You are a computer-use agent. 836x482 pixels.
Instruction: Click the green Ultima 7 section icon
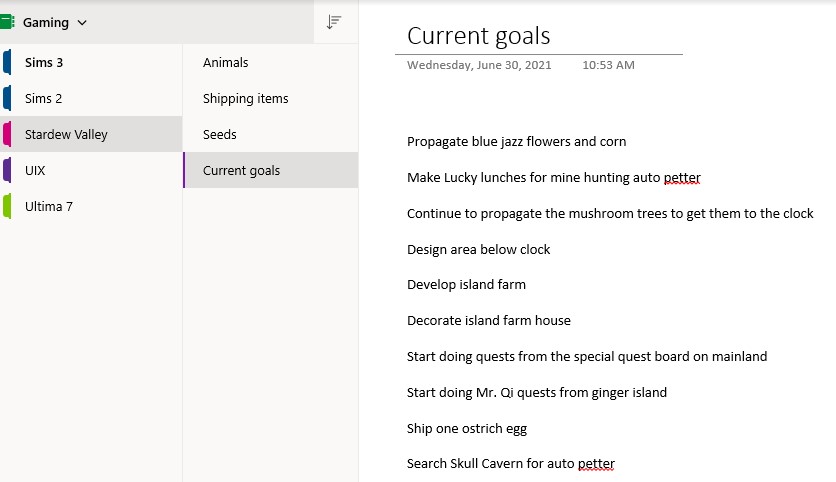coord(7,206)
